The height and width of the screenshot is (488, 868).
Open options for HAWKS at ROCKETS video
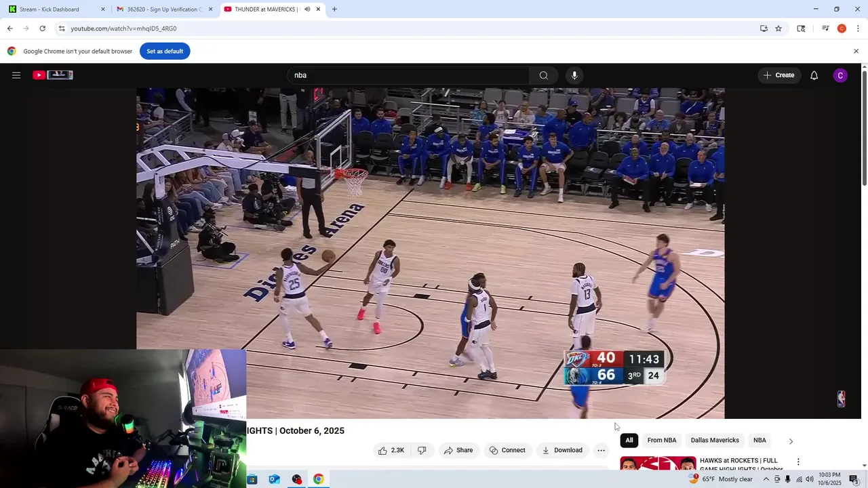798,462
